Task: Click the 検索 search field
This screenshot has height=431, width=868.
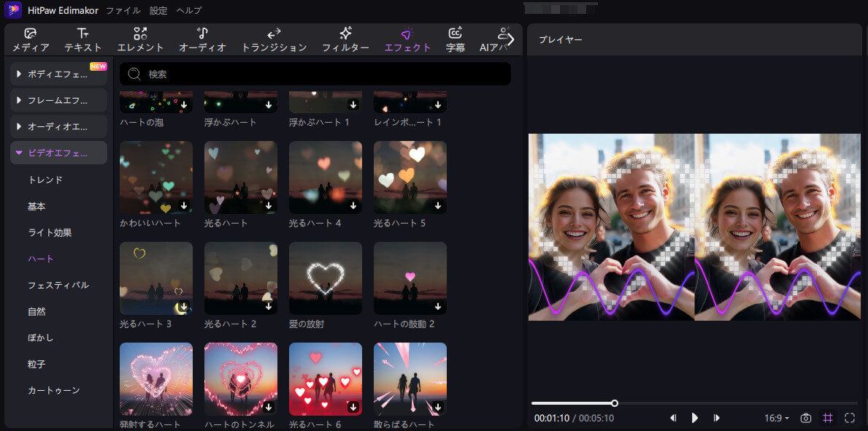Action: pos(315,74)
